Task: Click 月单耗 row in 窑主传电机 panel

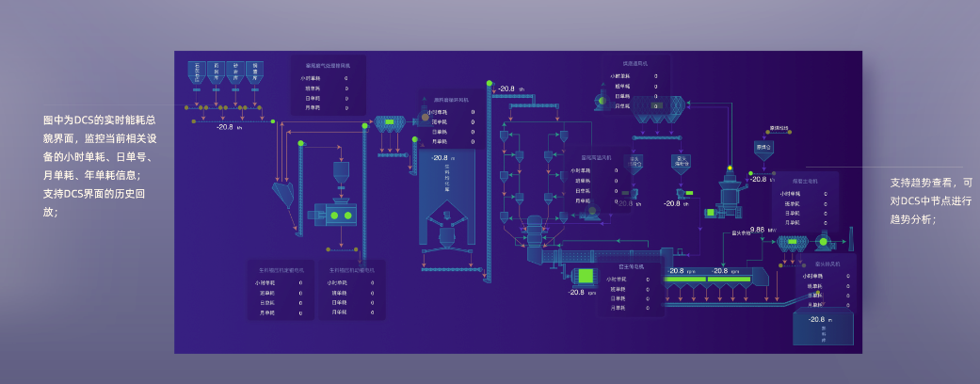Action: point(630,308)
